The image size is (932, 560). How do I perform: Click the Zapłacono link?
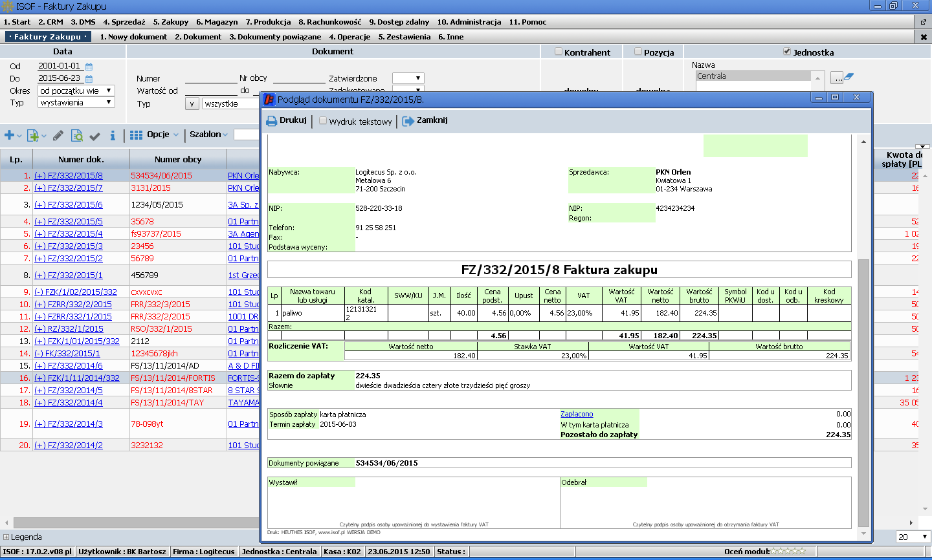(x=577, y=415)
